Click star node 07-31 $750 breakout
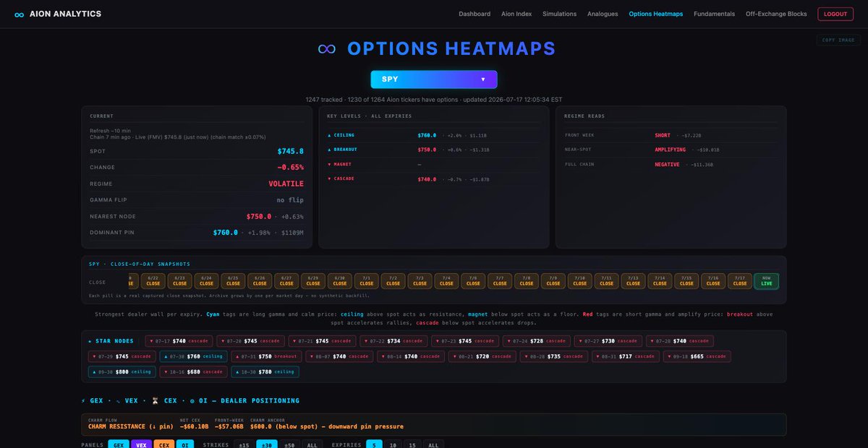The width and height of the screenshot is (868, 448). click(266, 356)
